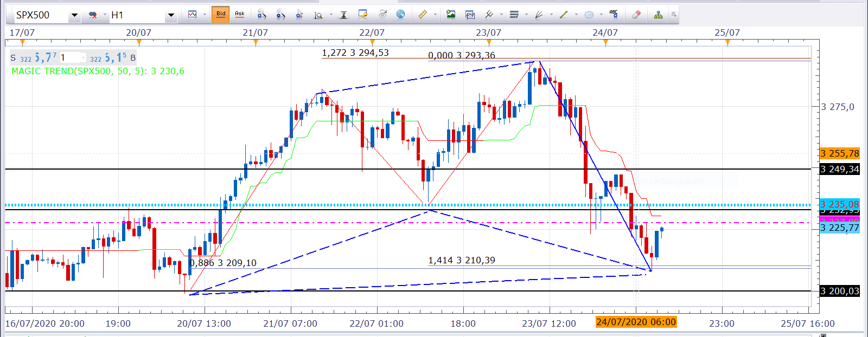This screenshot has height=337, width=868.
Task: Click the S sell price button
Action: (33, 57)
